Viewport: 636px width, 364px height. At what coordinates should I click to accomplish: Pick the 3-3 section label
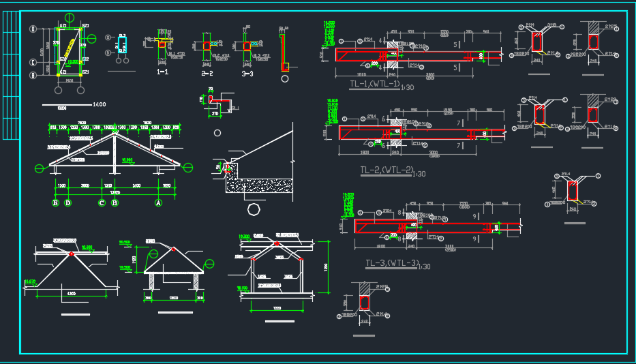247,74
